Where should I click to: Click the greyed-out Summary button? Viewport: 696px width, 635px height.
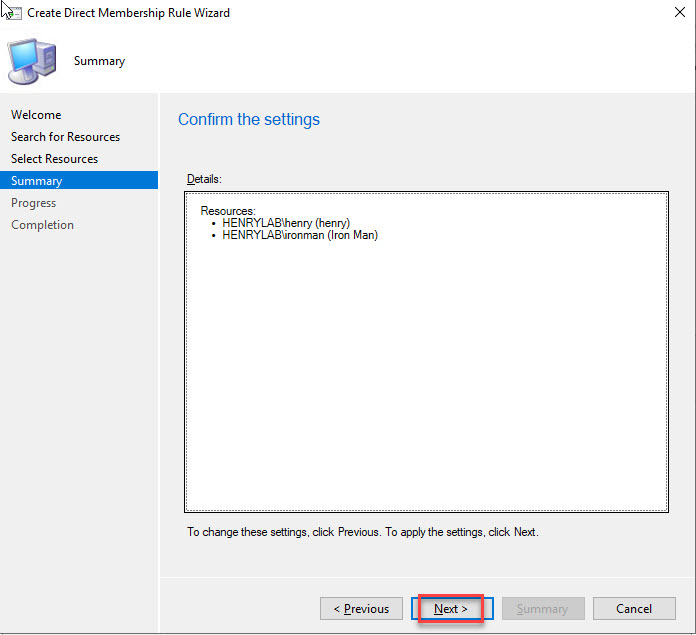click(542, 608)
